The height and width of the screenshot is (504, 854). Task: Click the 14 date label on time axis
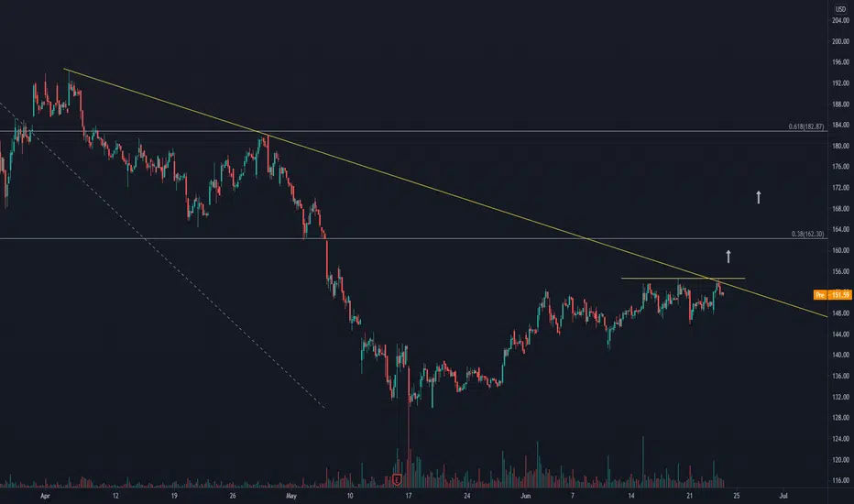coord(631,496)
